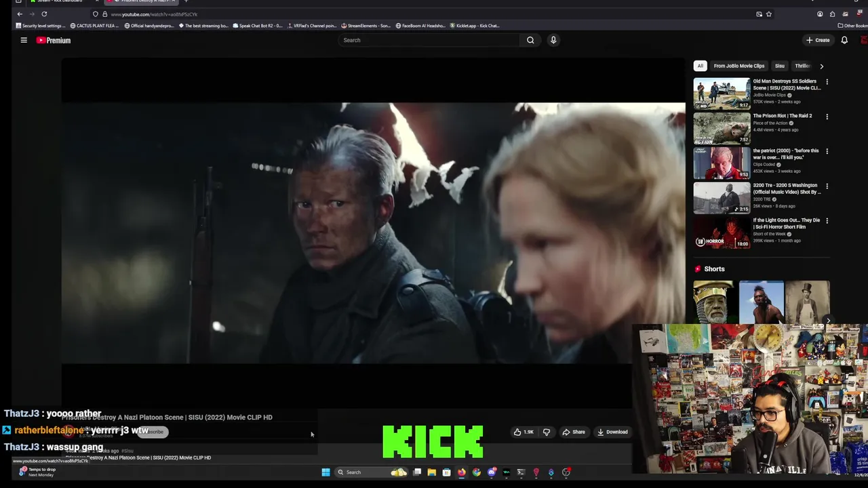Open weather widget Temps to drop
The image size is (868, 488).
point(37,472)
